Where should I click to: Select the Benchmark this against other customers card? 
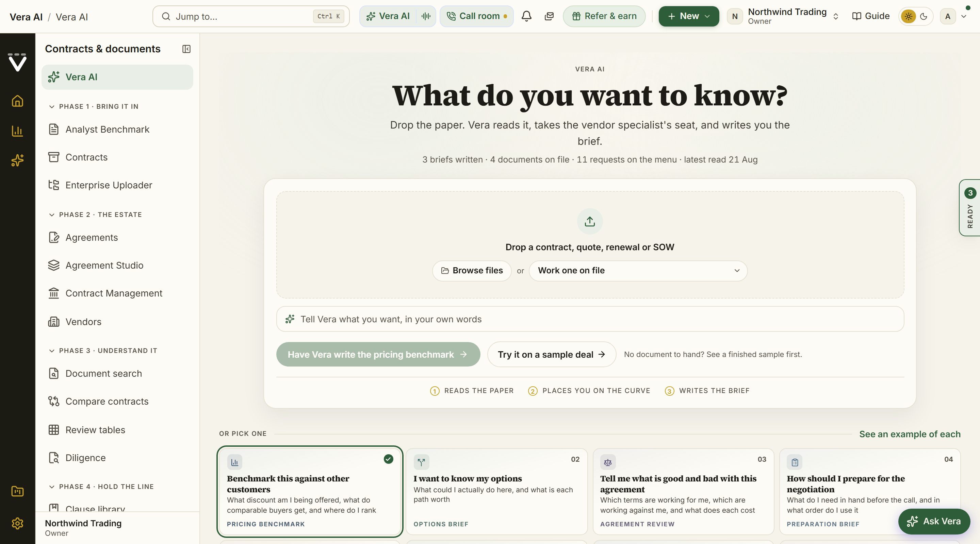point(310,491)
